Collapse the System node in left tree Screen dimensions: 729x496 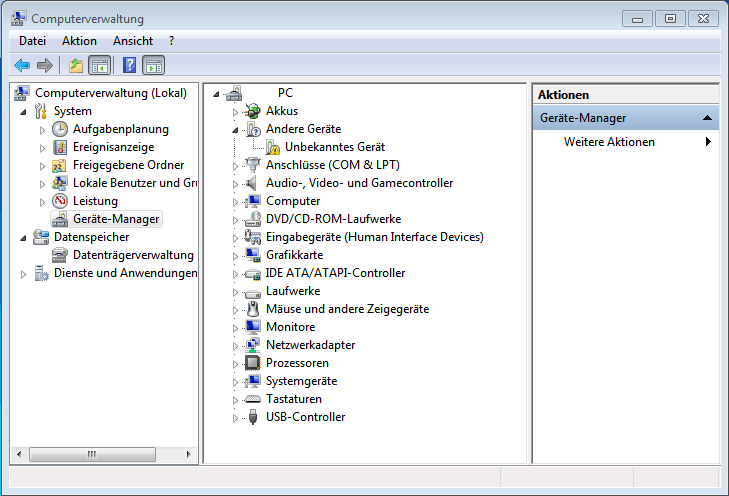coord(23,111)
